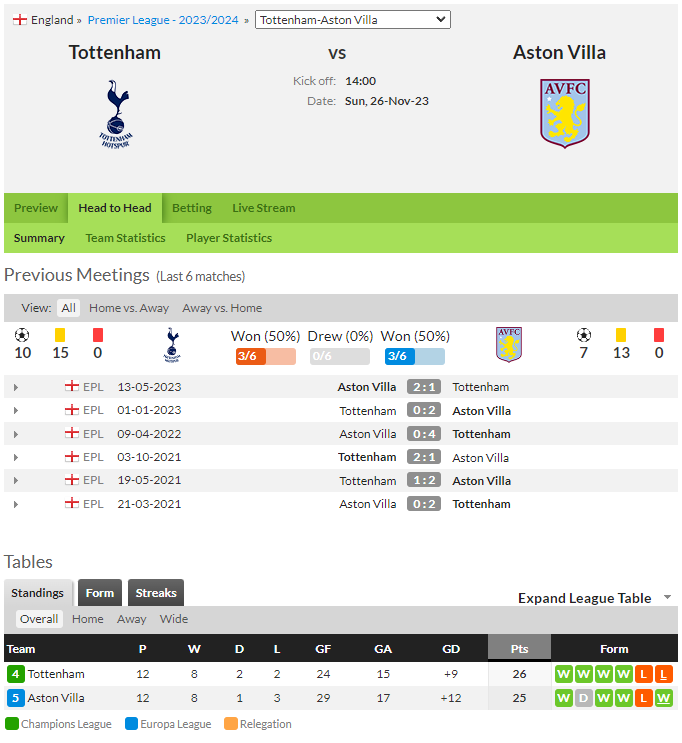682x743 pixels.
Task: Switch to Team Statistics sub-tab
Action: pos(125,238)
